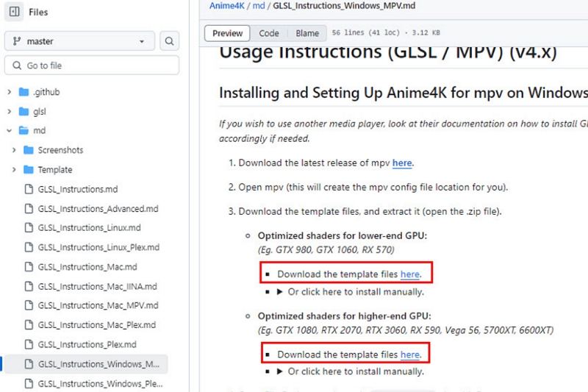
Task: Download lower-end GPU template files here
Action: 410,274
